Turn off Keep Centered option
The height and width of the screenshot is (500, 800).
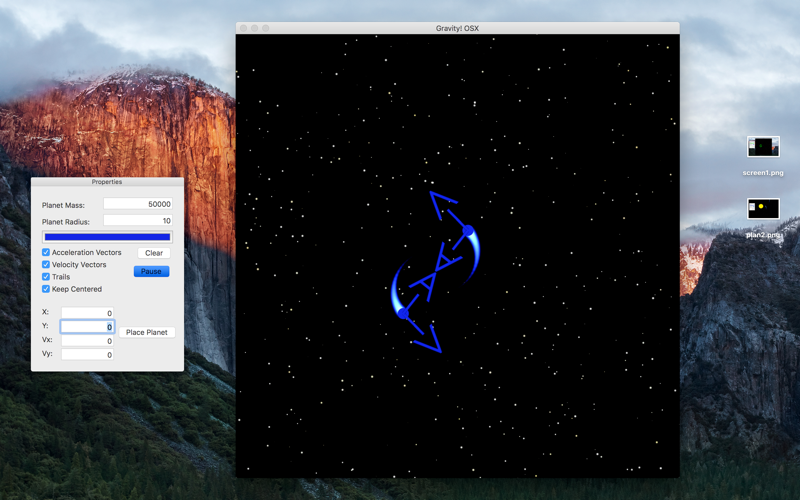(x=46, y=289)
